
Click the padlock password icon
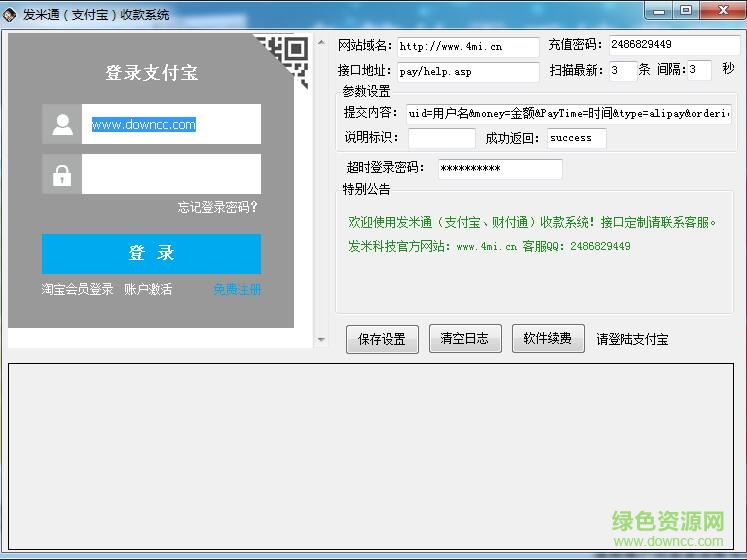(62, 174)
